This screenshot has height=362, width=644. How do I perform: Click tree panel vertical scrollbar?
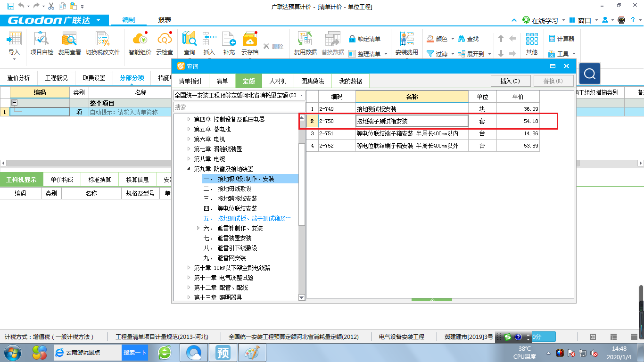302,184
